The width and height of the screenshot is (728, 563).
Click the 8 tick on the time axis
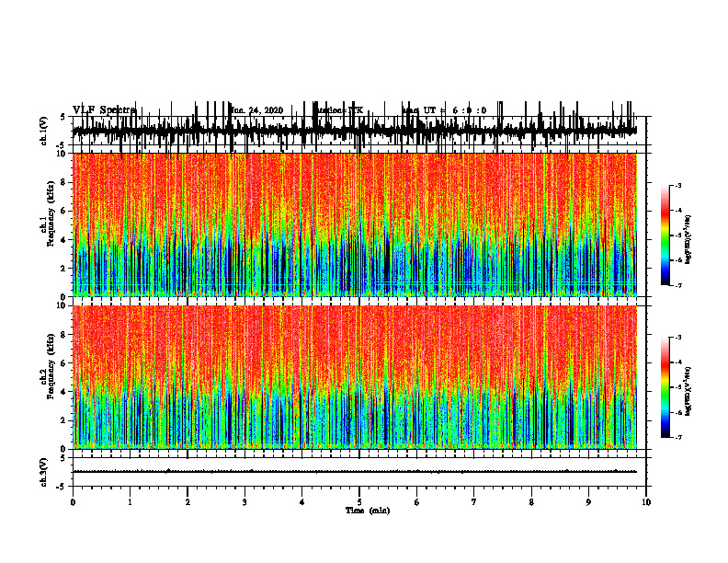pos(531,502)
